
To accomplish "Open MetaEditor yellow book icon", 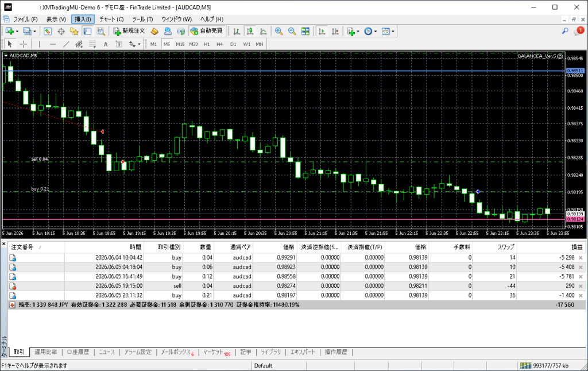I will coord(154,31).
